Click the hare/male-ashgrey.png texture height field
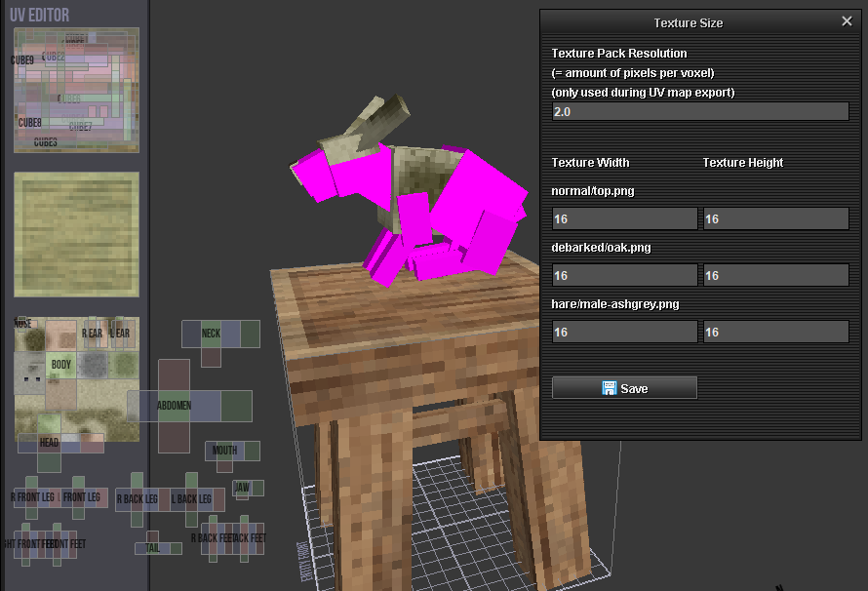 (775, 333)
